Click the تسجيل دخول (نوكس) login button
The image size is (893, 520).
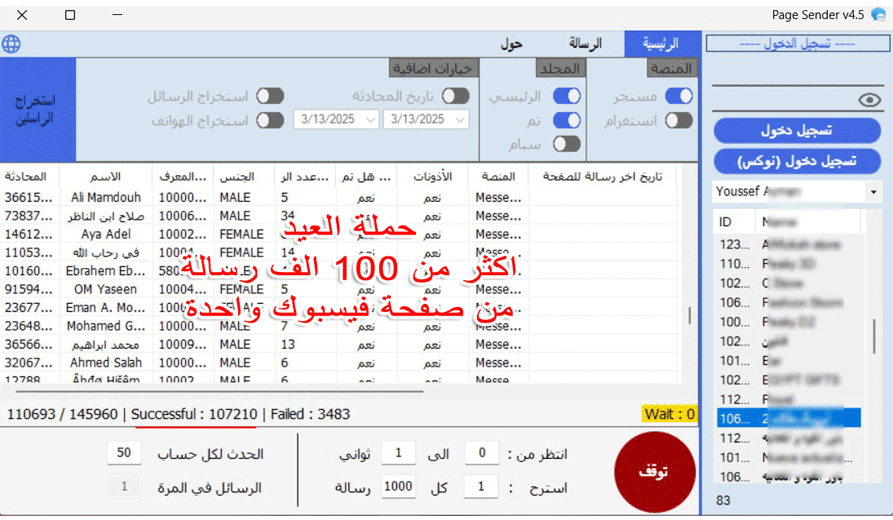[797, 161]
